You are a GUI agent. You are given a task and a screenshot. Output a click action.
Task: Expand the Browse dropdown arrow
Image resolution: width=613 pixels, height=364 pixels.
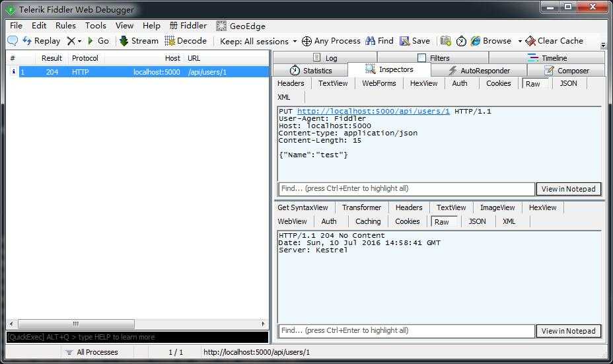(x=520, y=41)
